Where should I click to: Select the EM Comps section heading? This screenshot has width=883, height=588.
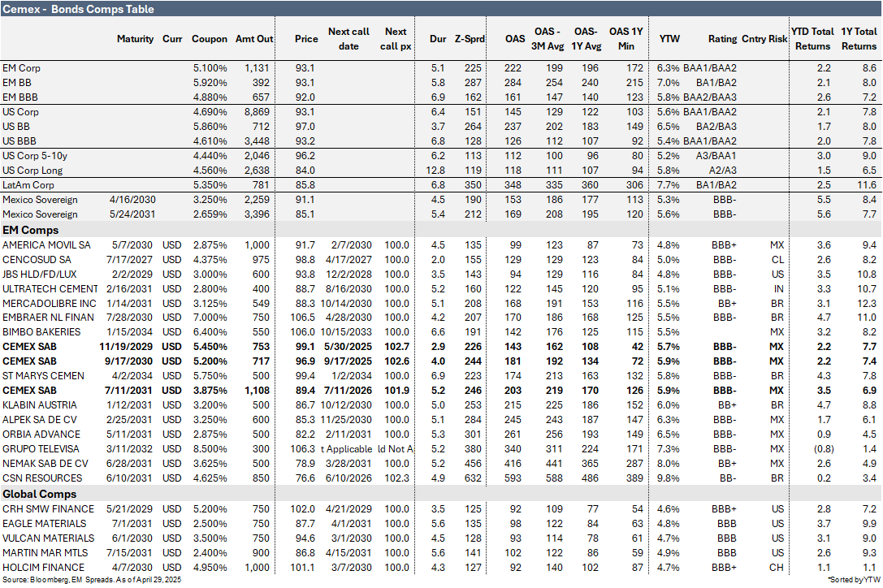30,231
